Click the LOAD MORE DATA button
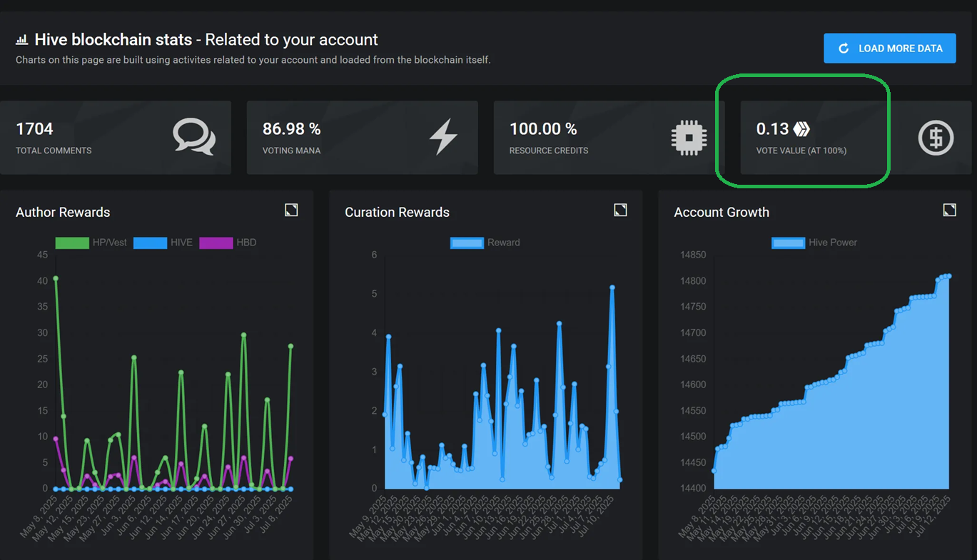 (x=889, y=49)
